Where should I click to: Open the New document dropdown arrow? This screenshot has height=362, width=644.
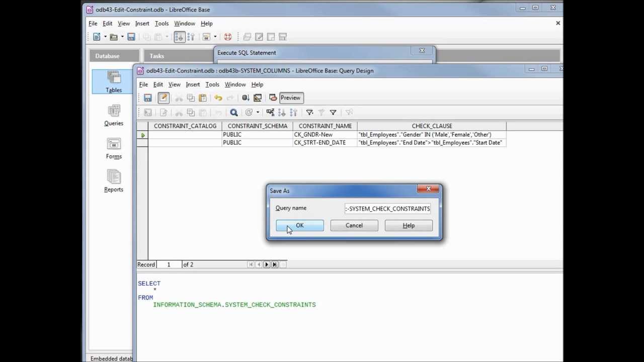coord(105,37)
